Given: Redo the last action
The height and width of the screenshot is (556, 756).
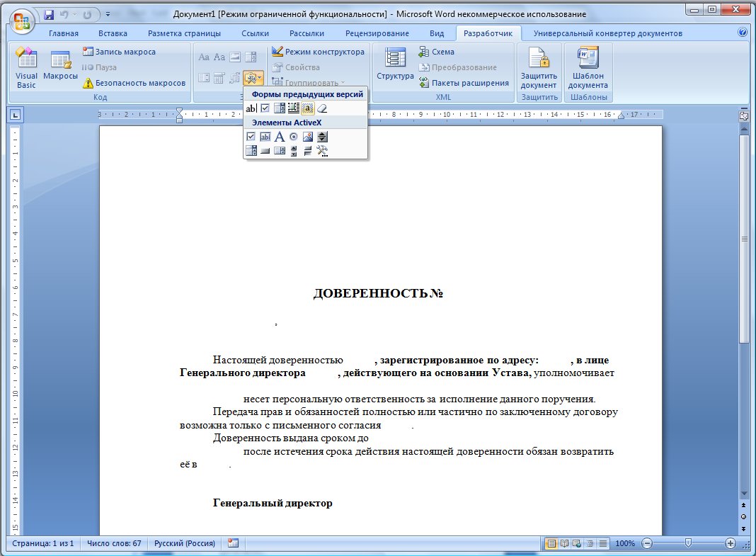Looking at the screenshot, I should coord(87,14).
